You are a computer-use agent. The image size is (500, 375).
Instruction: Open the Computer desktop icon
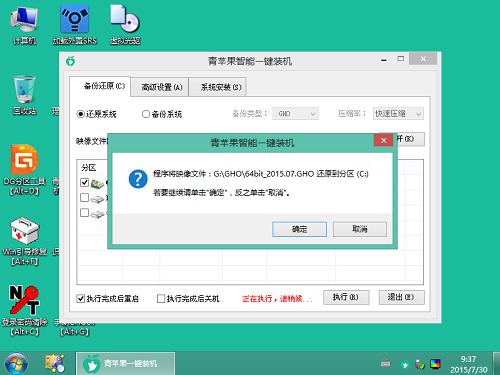coord(24,25)
